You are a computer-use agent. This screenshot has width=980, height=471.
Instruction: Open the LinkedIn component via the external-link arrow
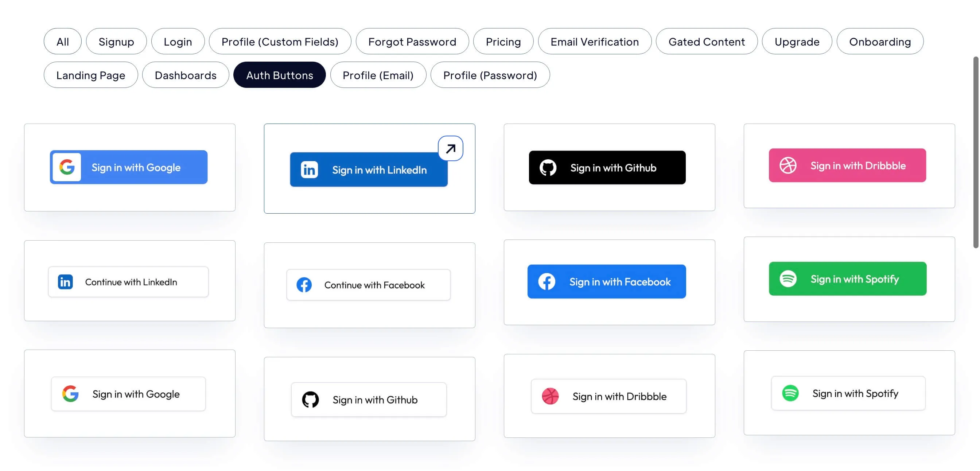pyautogui.click(x=450, y=148)
